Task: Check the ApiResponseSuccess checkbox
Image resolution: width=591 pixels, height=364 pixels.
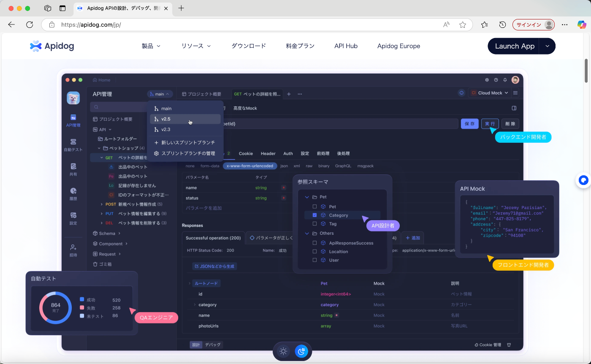Action: coord(314,243)
